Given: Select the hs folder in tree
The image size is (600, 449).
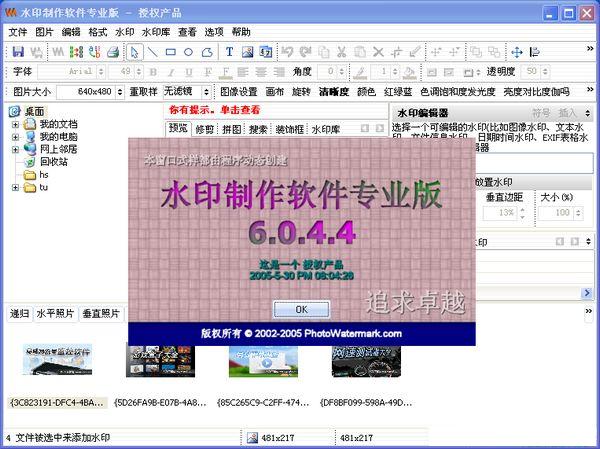Looking at the screenshot, I should pos(44,175).
